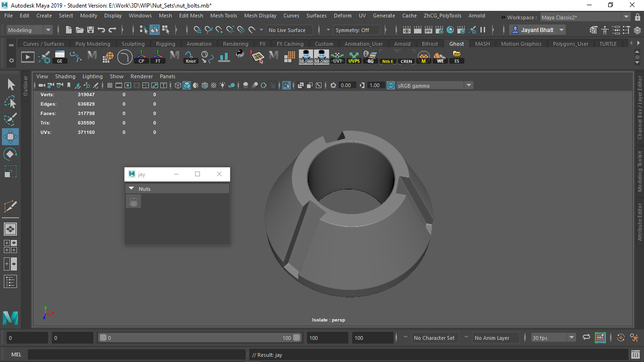Switch to the MASH shelf tab
Viewport: 644px width, 362px height.
[482, 44]
